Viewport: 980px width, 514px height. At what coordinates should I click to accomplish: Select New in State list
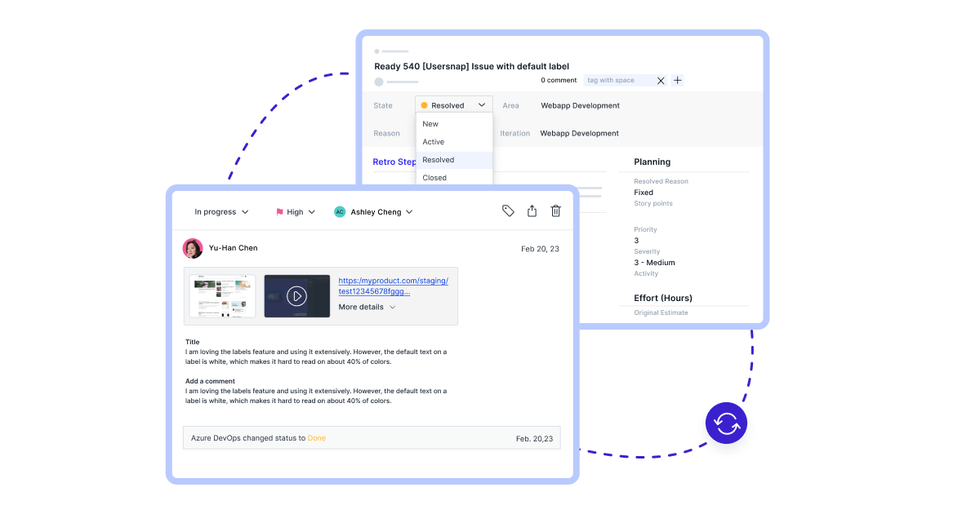tap(454, 124)
